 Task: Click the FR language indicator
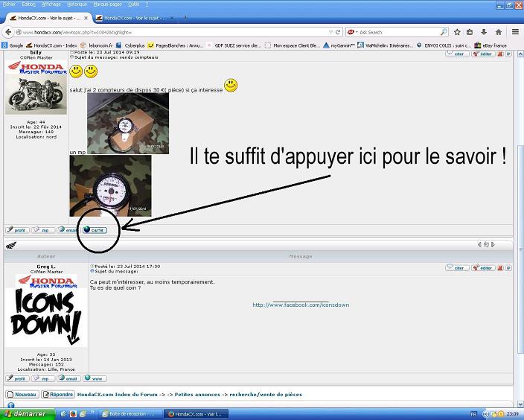click(x=473, y=414)
